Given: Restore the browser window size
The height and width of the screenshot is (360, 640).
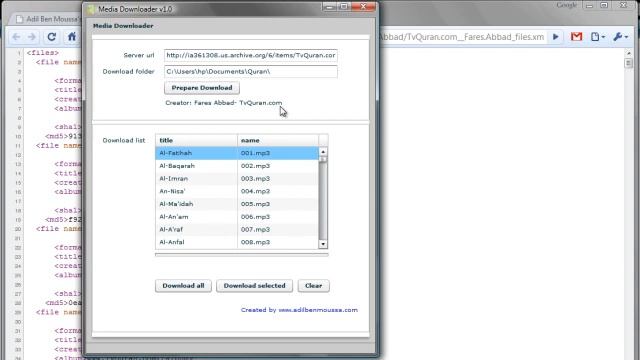Looking at the screenshot, I should coord(604,5).
